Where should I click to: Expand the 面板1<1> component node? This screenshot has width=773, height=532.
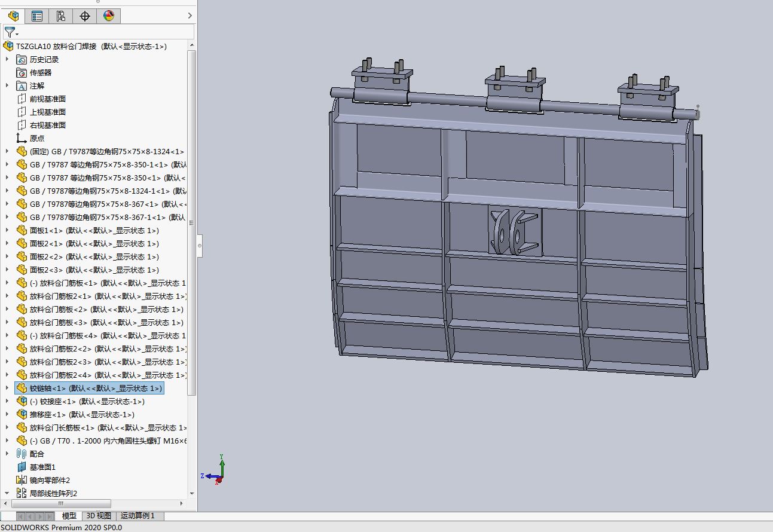pos(7,230)
